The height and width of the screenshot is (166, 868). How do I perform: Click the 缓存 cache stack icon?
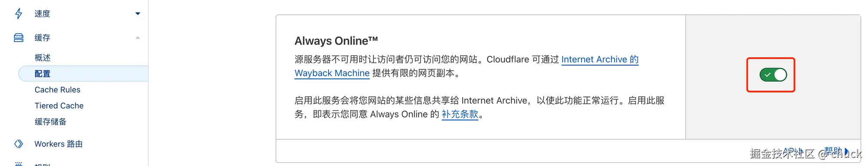click(19, 38)
